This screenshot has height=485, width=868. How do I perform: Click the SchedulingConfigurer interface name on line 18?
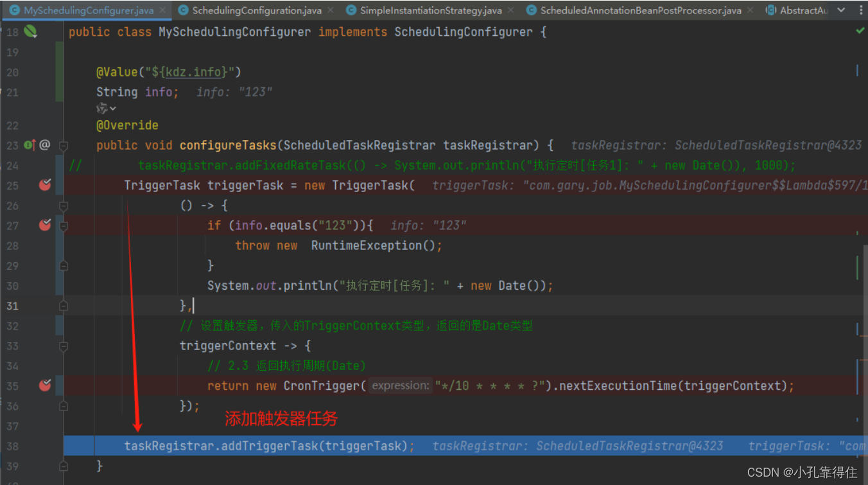pyautogui.click(x=463, y=31)
